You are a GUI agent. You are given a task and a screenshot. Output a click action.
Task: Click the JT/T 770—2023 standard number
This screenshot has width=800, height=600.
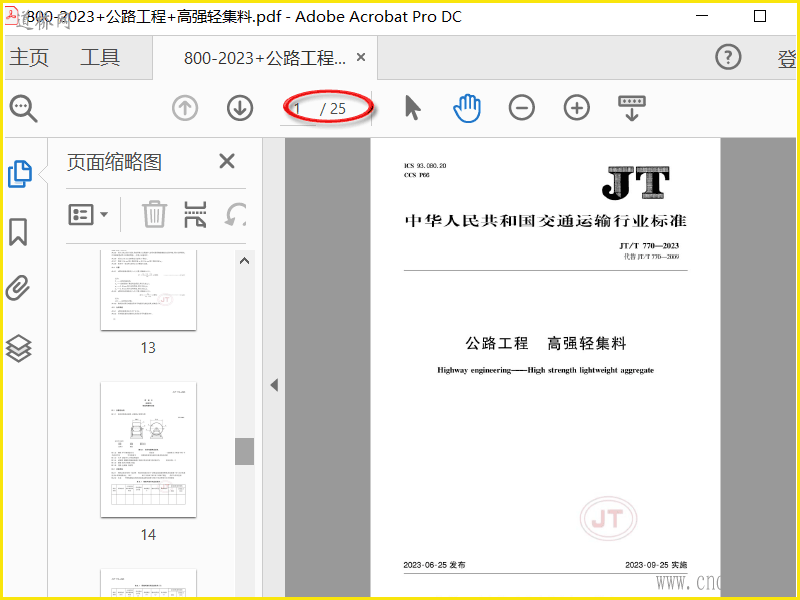[x=649, y=246]
